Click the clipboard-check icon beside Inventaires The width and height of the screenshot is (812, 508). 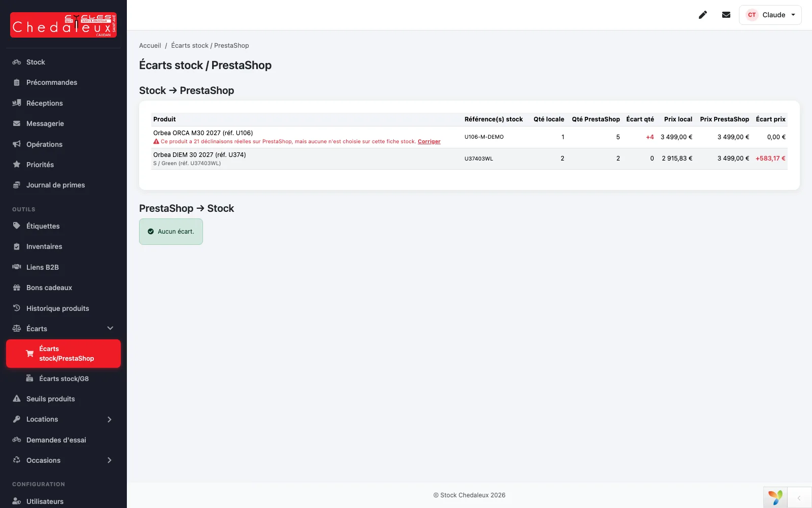17,246
